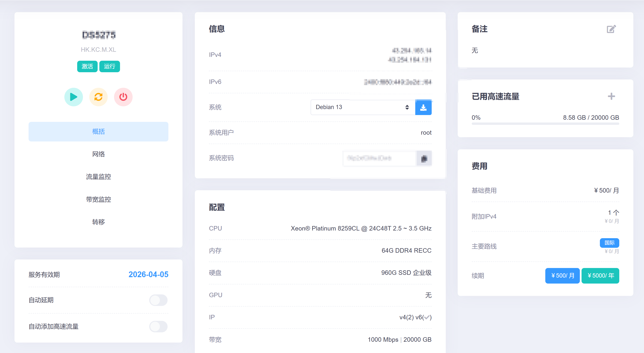Click the system password input field

pyautogui.click(x=379, y=158)
